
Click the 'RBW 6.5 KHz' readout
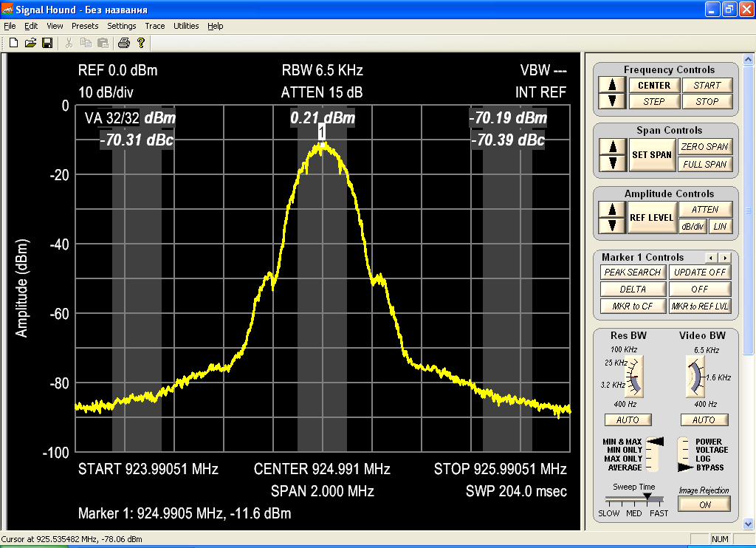pyautogui.click(x=323, y=70)
